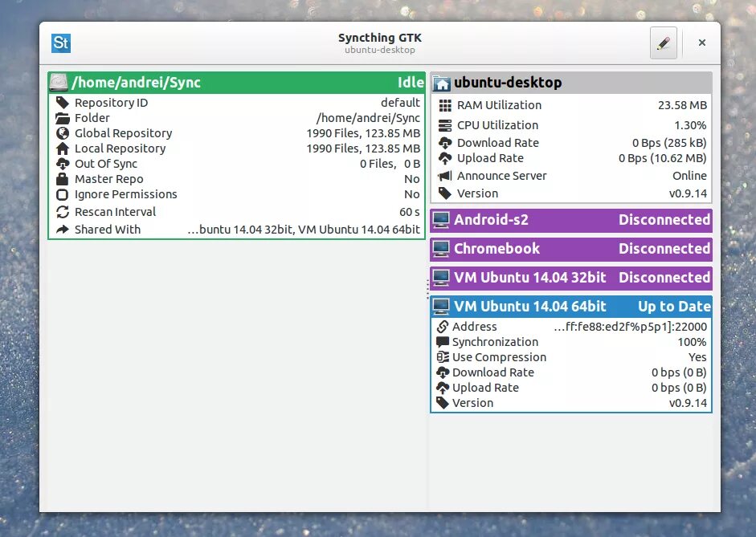Click Android-s2 'Disconnected' status
The height and width of the screenshot is (537, 756).
(664, 220)
